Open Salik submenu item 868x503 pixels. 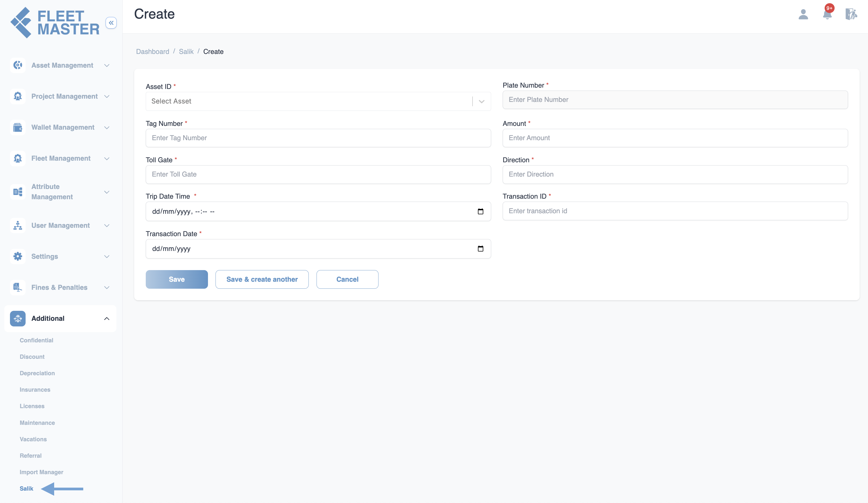(x=26, y=488)
